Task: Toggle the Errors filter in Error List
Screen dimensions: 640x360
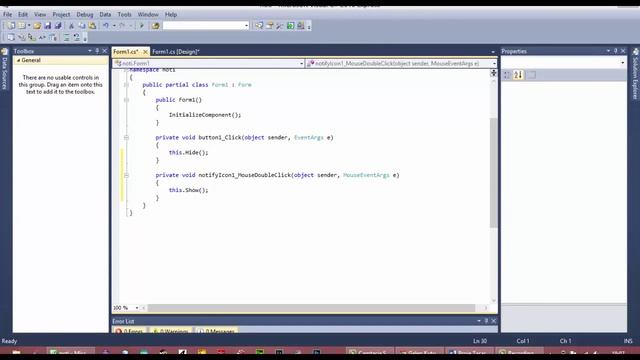Action: [129, 331]
